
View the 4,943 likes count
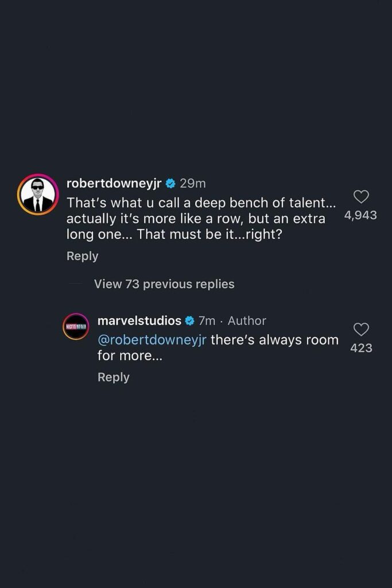pyautogui.click(x=361, y=215)
